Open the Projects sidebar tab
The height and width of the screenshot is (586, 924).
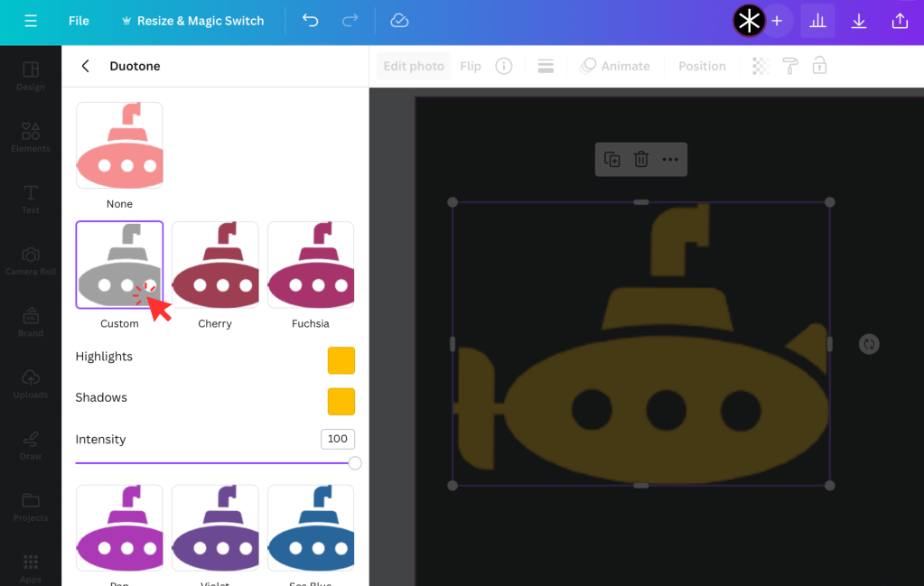31,507
